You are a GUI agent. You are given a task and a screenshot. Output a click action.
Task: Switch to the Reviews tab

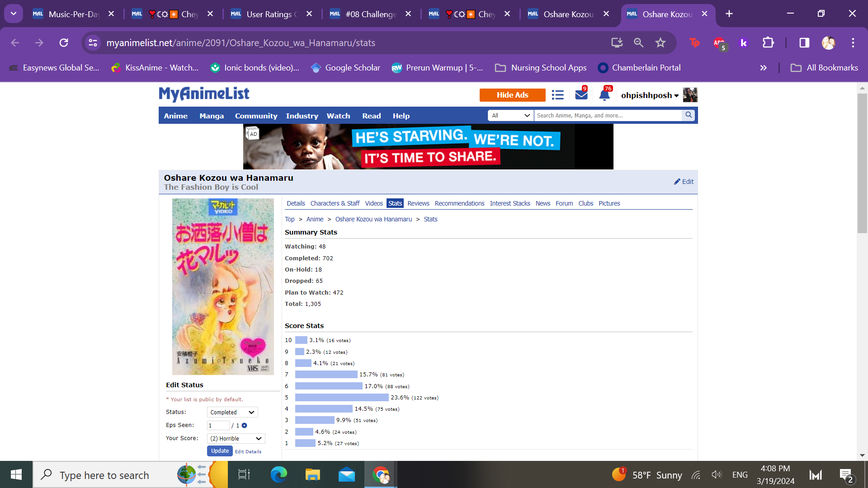(x=418, y=204)
